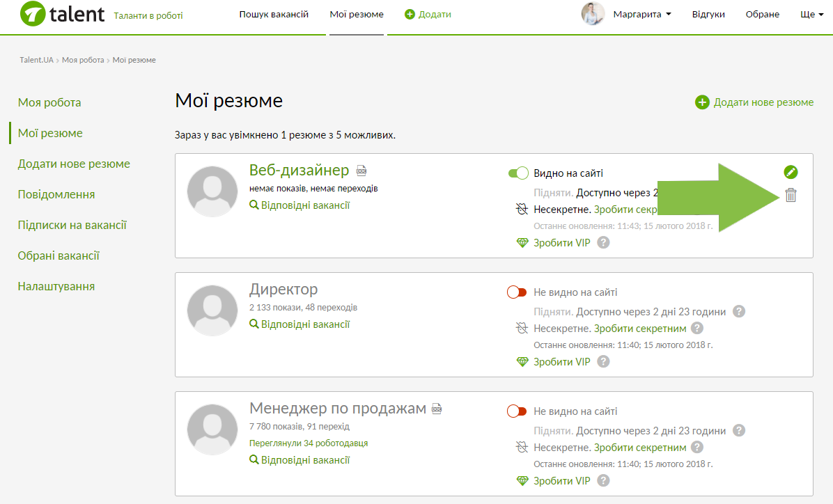The width and height of the screenshot is (833, 504).
Task: Open Повідомлення in the sidebar
Action: pos(56,194)
